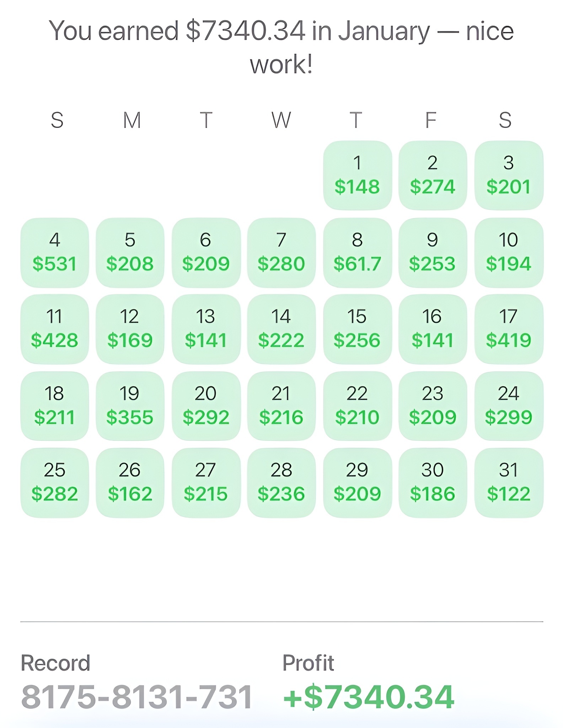Open the January 17 tile with $419
The width and height of the screenshot is (563, 728).
509,329
